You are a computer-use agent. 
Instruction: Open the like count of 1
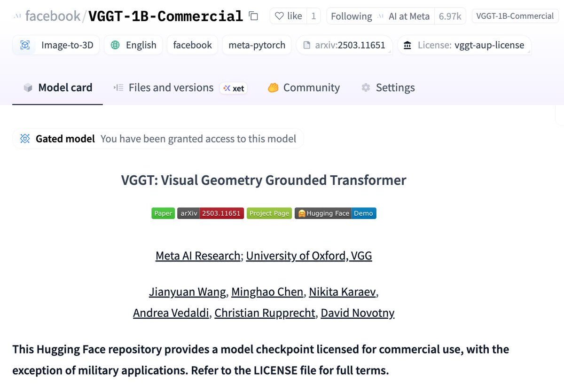pyautogui.click(x=313, y=16)
